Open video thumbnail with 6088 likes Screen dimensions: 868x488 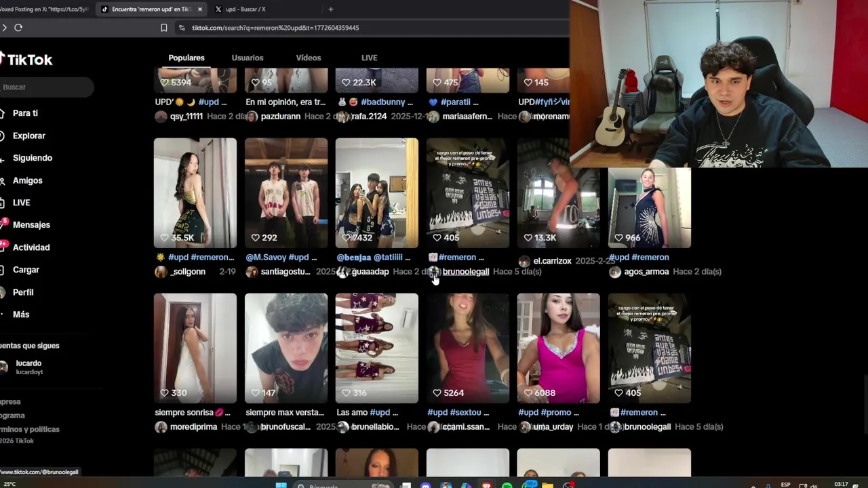click(x=559, y=348)
